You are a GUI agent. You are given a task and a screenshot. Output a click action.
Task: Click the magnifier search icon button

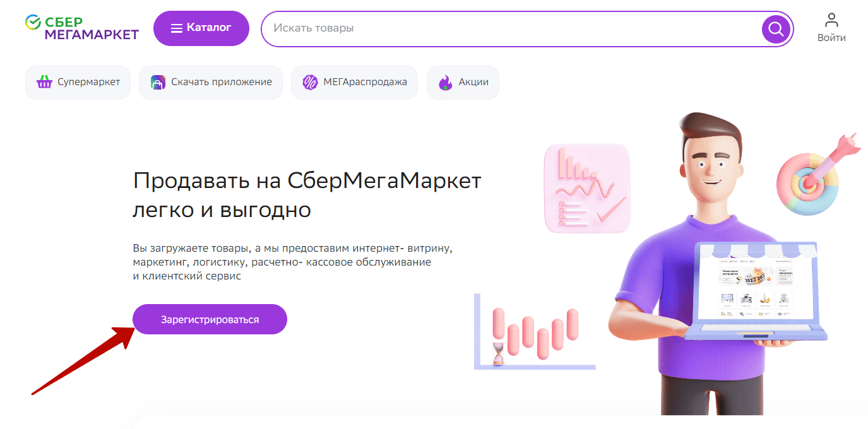click(x=776, y=28)
